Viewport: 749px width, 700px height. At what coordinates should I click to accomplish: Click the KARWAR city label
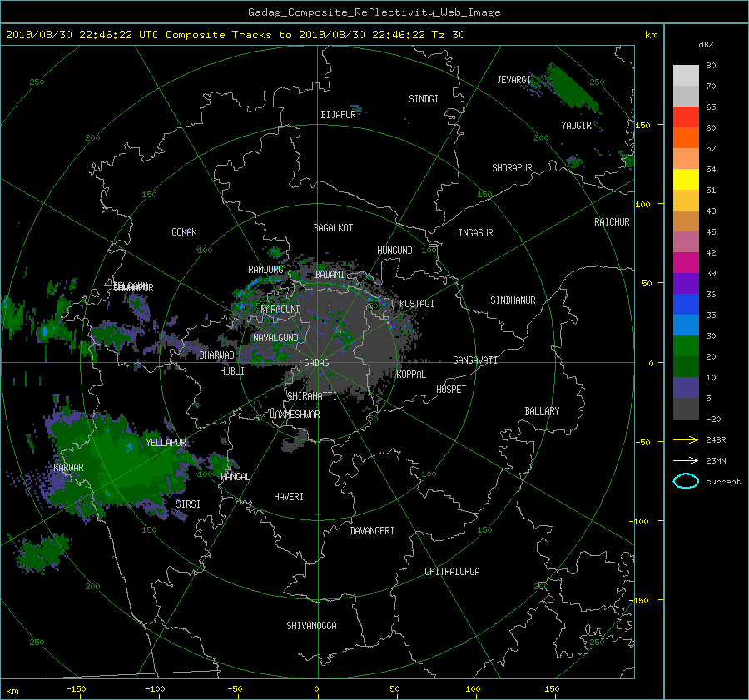[68, 467]
